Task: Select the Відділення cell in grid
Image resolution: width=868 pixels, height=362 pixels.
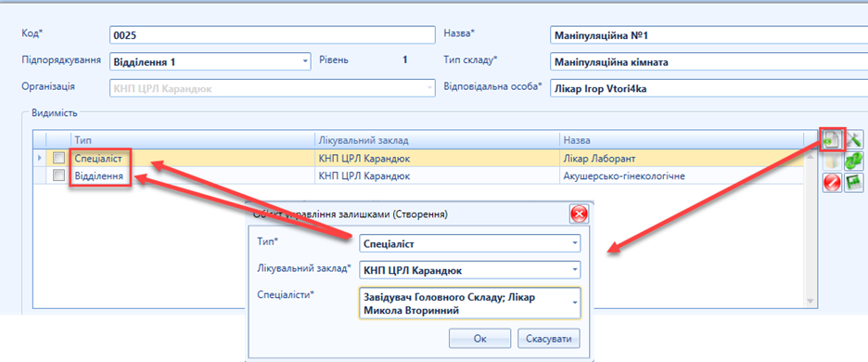Action: click(x=193, y=175)
